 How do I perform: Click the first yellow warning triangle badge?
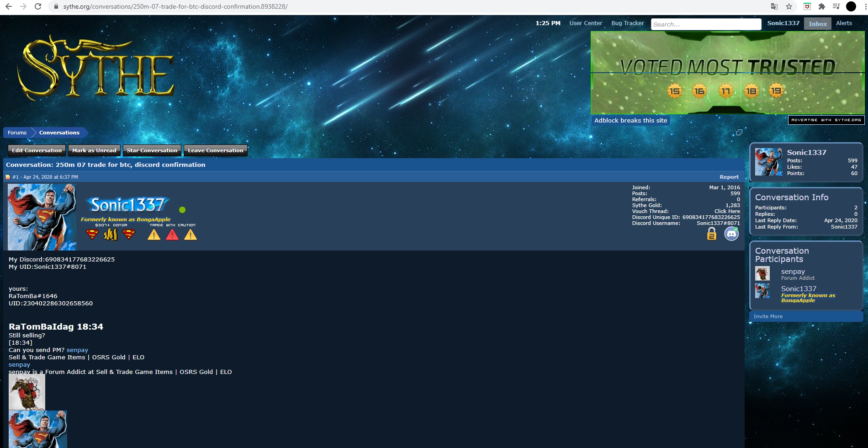point(154,235)
